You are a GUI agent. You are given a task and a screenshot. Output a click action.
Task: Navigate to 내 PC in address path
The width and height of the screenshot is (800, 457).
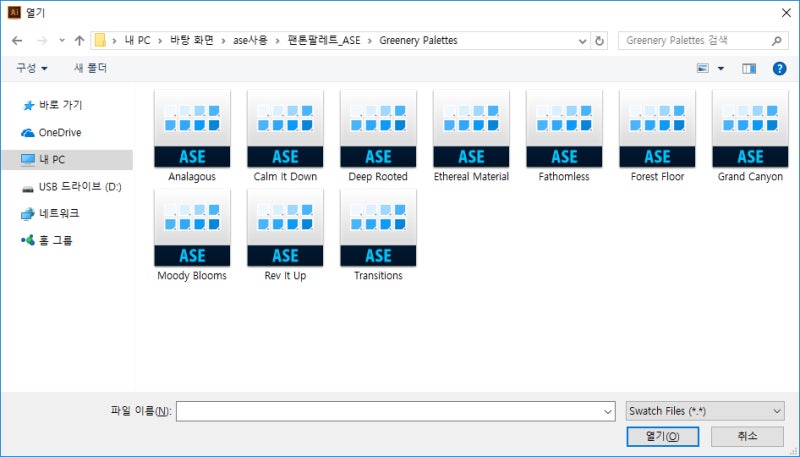tap(137, 40)
